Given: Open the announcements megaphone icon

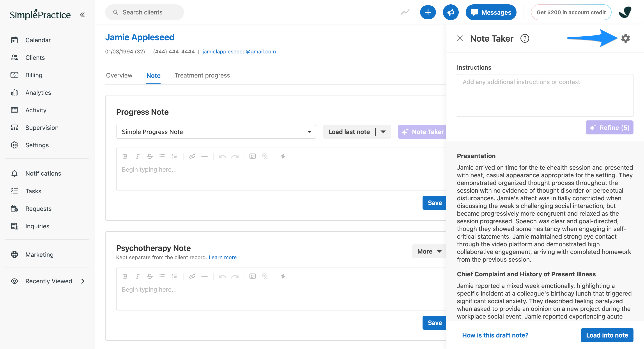Looking at the screenshot, I should point(451,12).
